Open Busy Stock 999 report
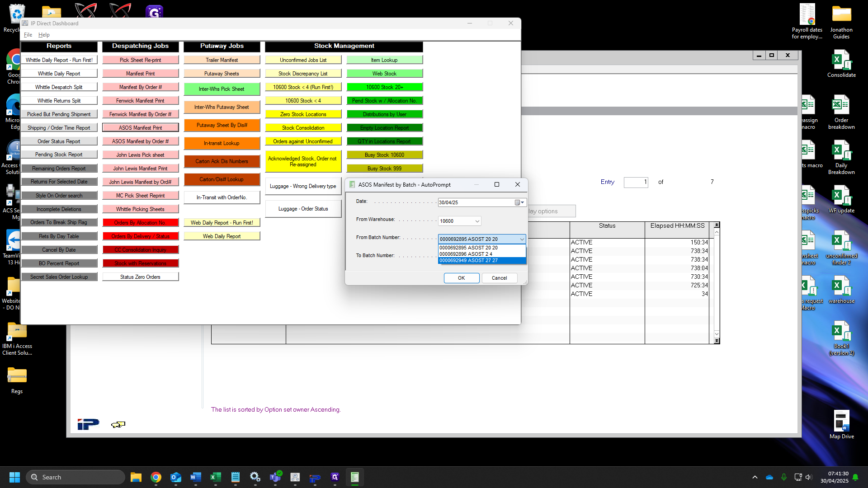Viewport: 868px width, 488px height. [x=384, y=169]
